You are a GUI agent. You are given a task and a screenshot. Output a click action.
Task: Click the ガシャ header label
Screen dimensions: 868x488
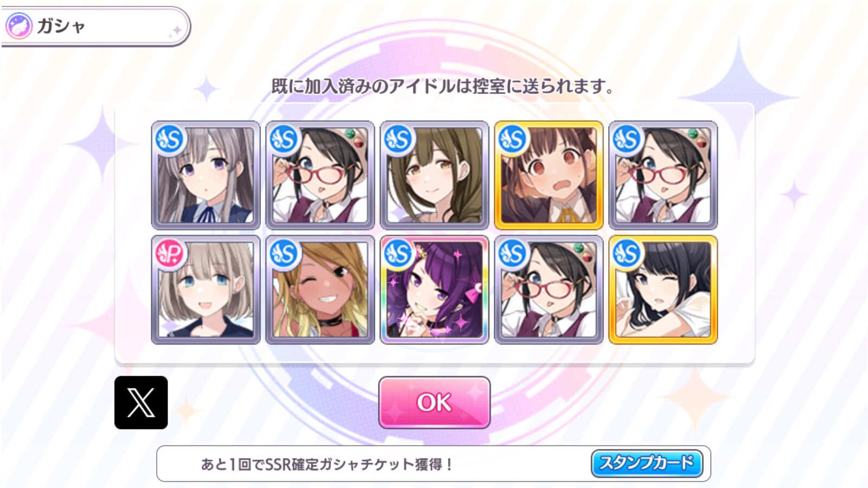coord(61,26)
